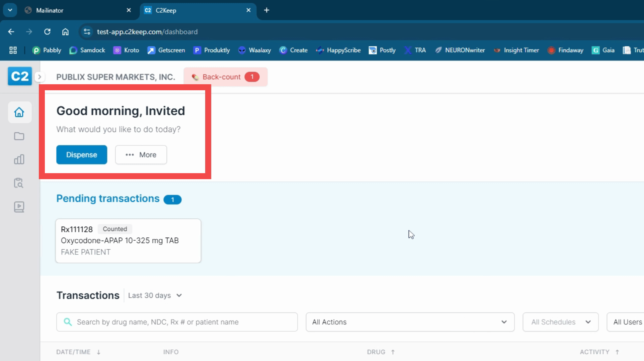The height and width of the screenshot is (361, 644).
Task: Open the All Users filter dropdown
Action: point(626,322)
